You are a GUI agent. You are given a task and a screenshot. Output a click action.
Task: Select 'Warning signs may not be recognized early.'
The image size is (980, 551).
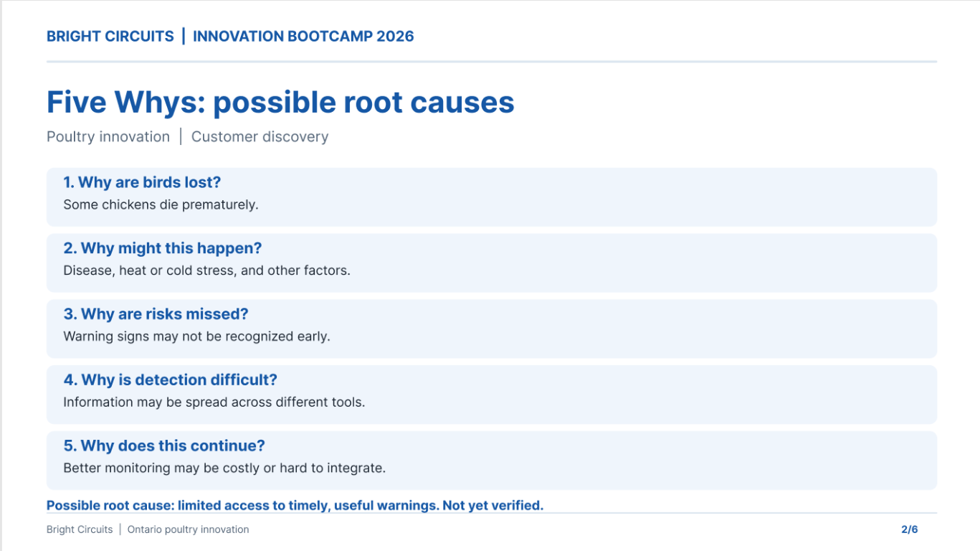coord(196,336)
